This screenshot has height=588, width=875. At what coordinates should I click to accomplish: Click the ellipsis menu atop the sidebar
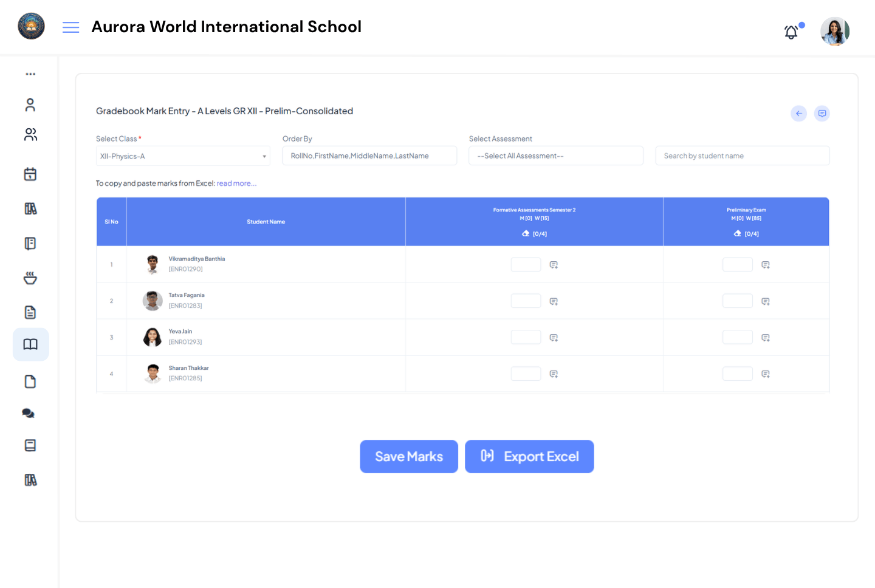tap(30, 73)
